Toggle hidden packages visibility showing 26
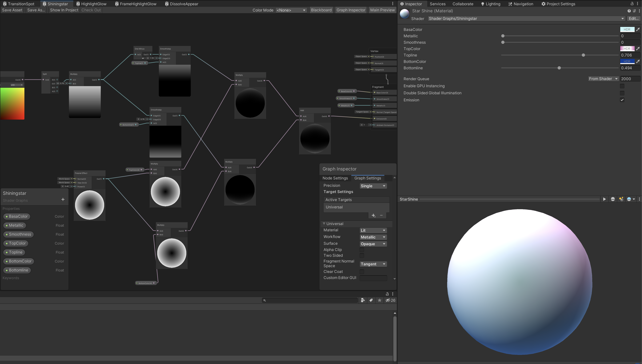This screenshot has height=364, width=642. point(390,300)
